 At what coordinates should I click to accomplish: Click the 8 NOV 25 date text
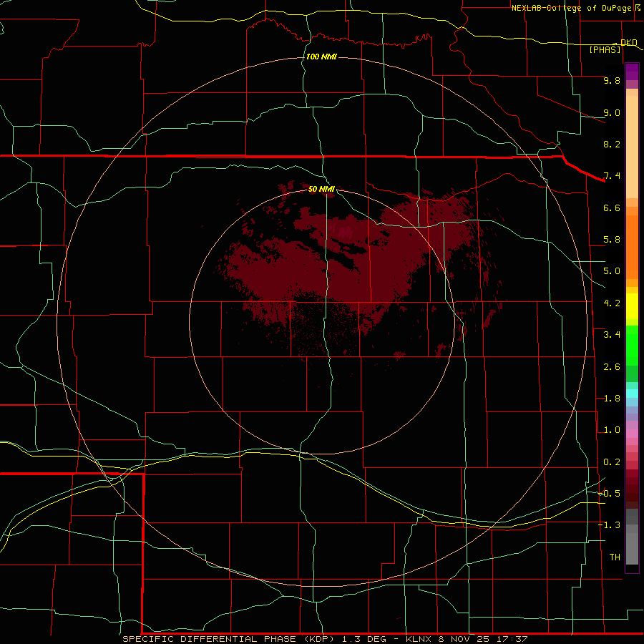tap(465, 639)
